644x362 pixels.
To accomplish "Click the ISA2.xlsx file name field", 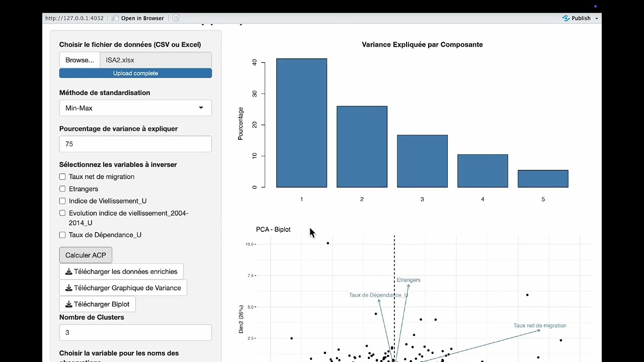I will coord(156,60).
